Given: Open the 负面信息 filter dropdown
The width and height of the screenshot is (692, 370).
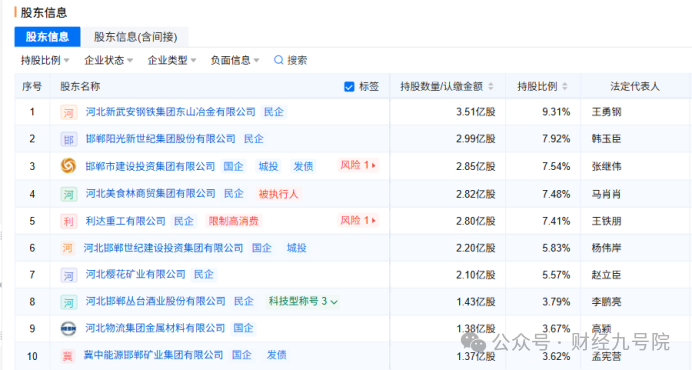Looking at the screenshot, I should [235, 60].
